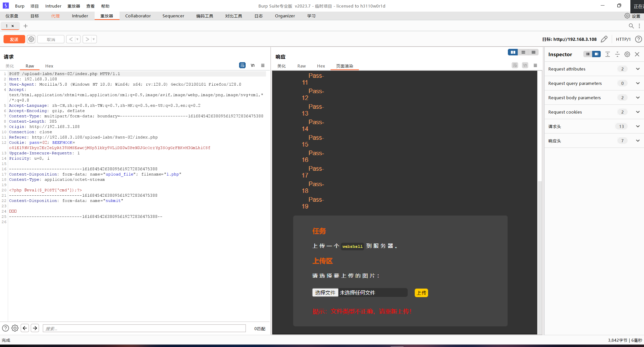Expand the Request attributes section
The width and height of the screenshot is (644, 347).
pos(638,69)
